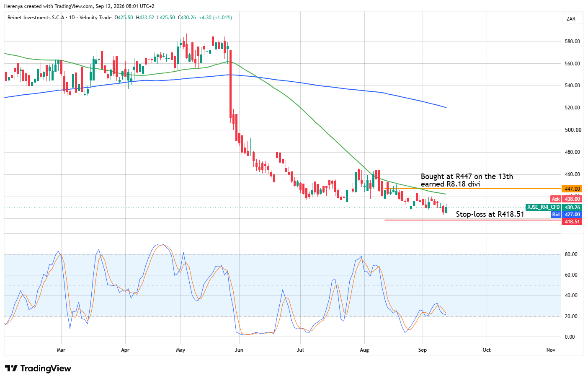
Task: Click the 1D timeframe label in legend
Action: pos(72,18)
